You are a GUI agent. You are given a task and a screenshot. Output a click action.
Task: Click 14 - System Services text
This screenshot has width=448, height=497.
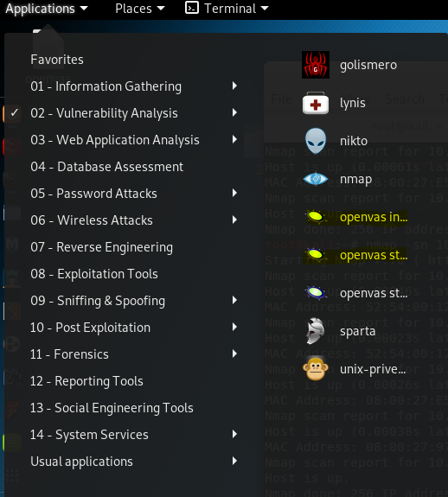[x=89, y=435]
